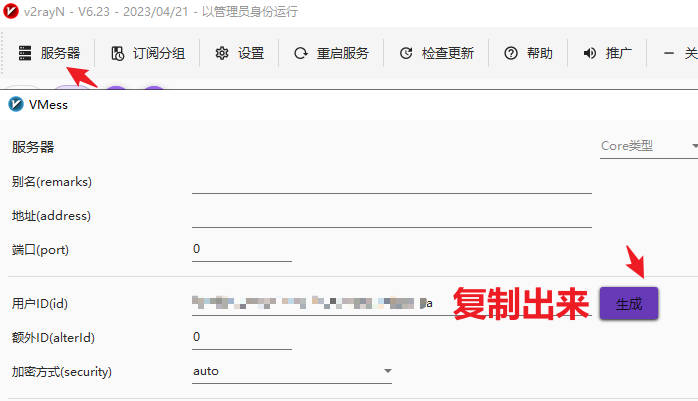Click the 服务器 section heading text
Image resolution: width=698 pixels, height=401 pixels.
pyautogui.click(x=33, y=147)
